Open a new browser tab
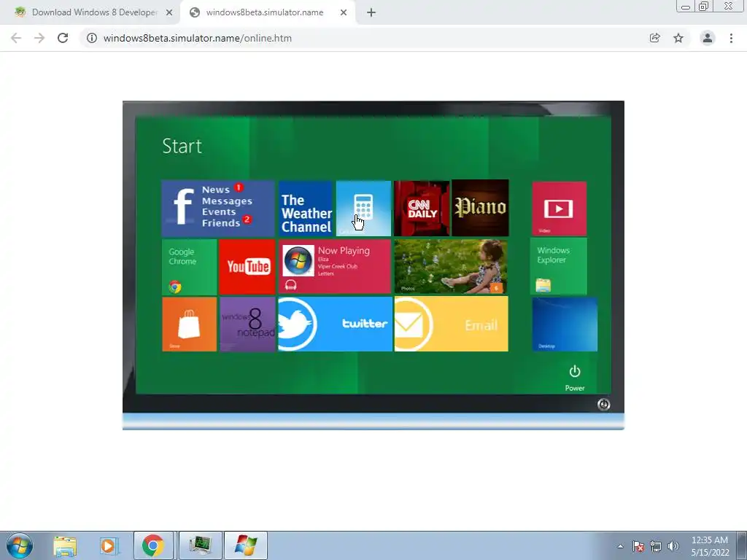 click(371, 13)
